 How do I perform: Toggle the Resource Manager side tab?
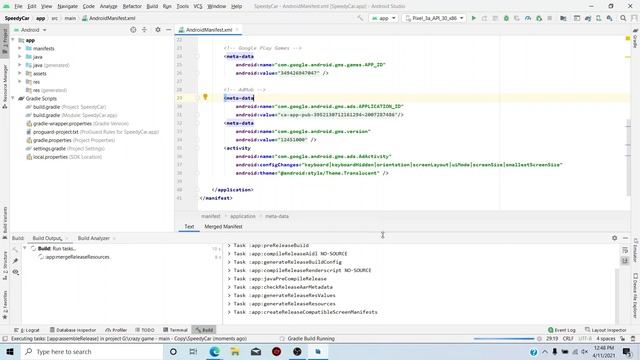click(4, 86)
